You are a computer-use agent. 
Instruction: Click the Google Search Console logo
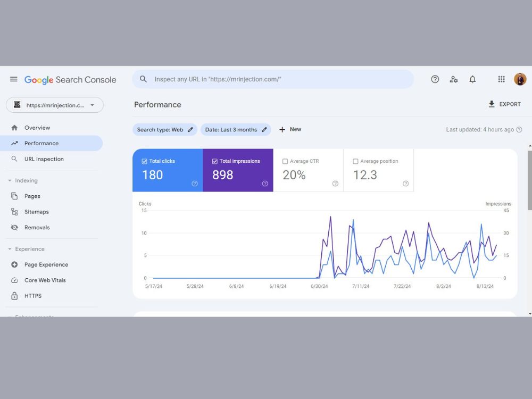[x=70, y=80]
